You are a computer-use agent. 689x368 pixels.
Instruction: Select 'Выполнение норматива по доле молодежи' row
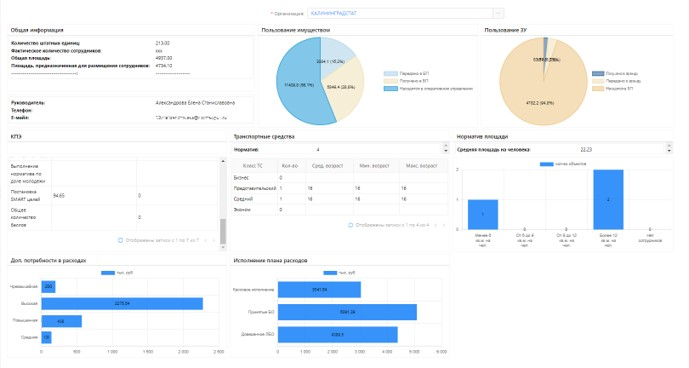pos(113,173)
